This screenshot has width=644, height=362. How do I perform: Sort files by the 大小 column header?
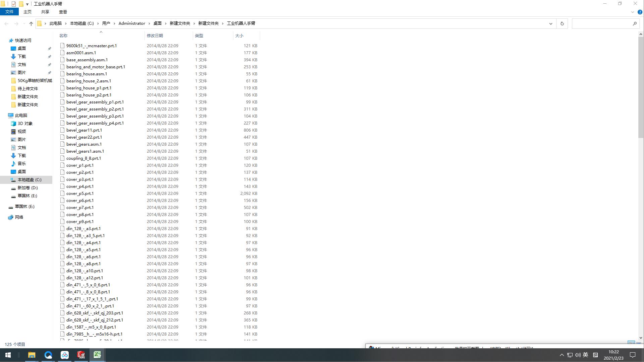(x=239, y=35)
